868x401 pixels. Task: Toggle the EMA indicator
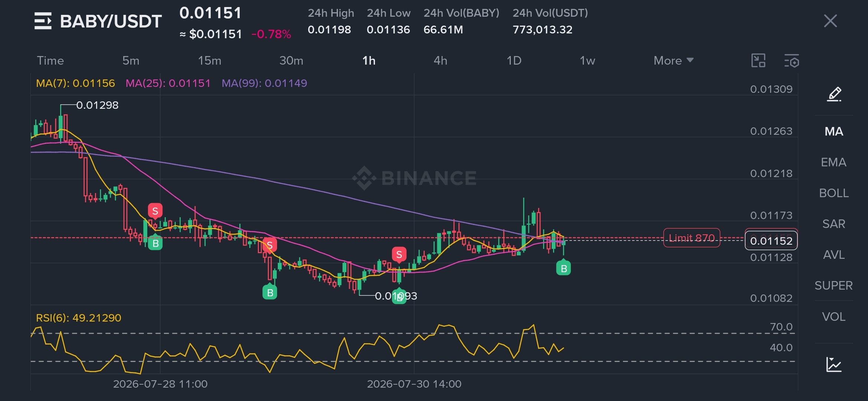point(834,162)
